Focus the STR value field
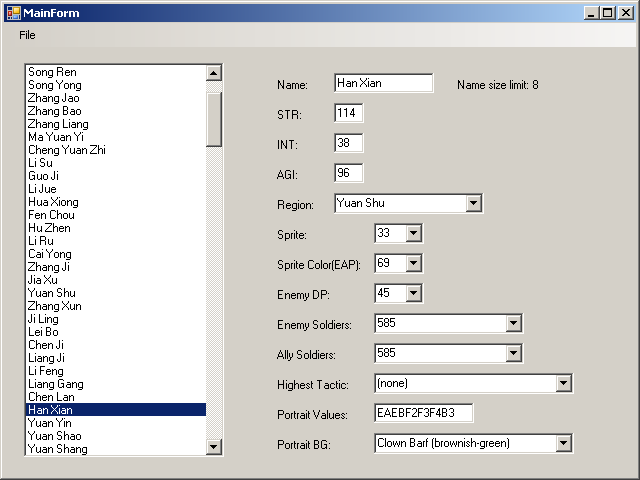Image resolution: width=640 pixels, height=480 pixels. coord(348,113)
